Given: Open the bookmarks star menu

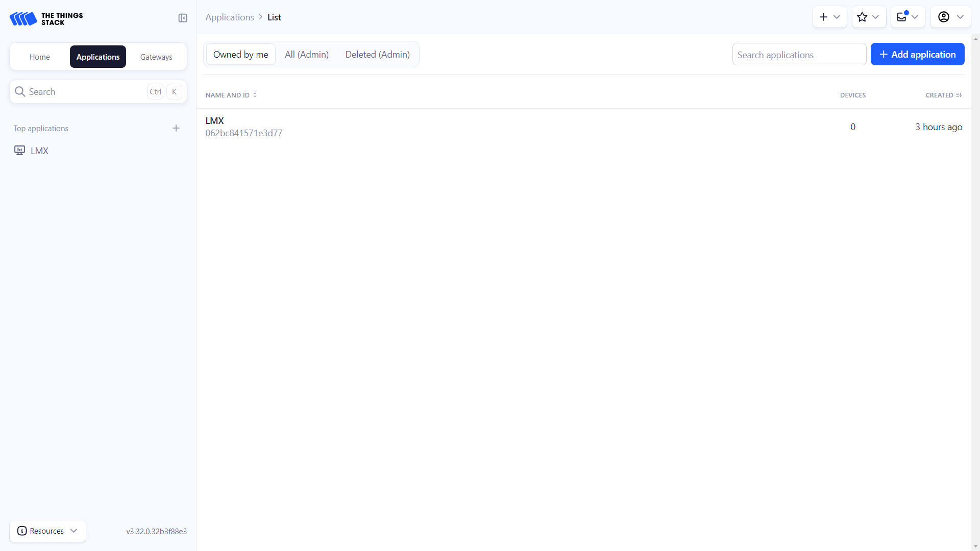Looking at the screenshot, I should tap(868, 17).
